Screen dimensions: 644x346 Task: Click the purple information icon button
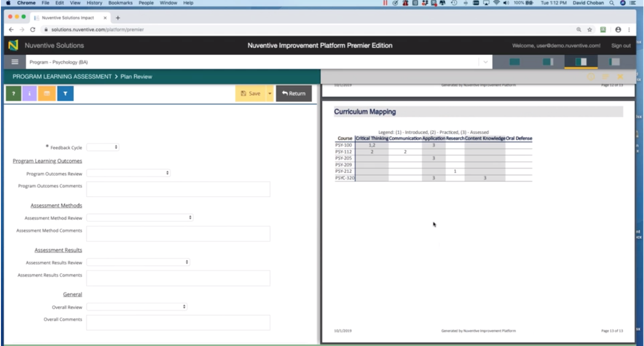29,94
